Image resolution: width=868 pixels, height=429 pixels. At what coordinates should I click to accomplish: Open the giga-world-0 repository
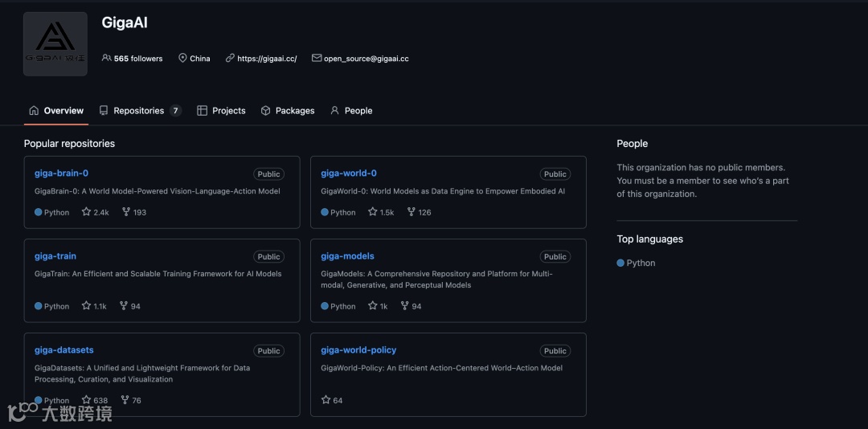pos(349,174)
